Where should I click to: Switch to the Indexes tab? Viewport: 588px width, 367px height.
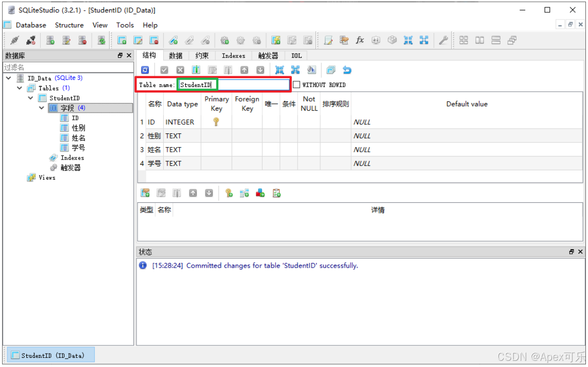(233, 56)
